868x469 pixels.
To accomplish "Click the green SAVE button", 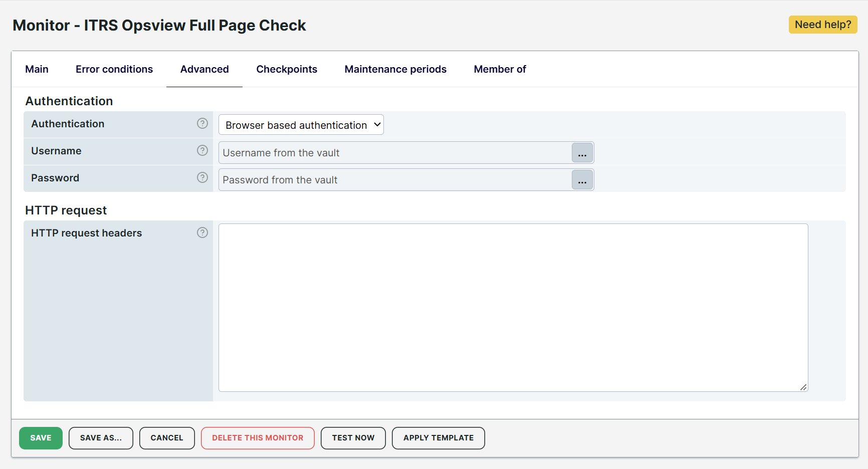I will pos(41,438).
